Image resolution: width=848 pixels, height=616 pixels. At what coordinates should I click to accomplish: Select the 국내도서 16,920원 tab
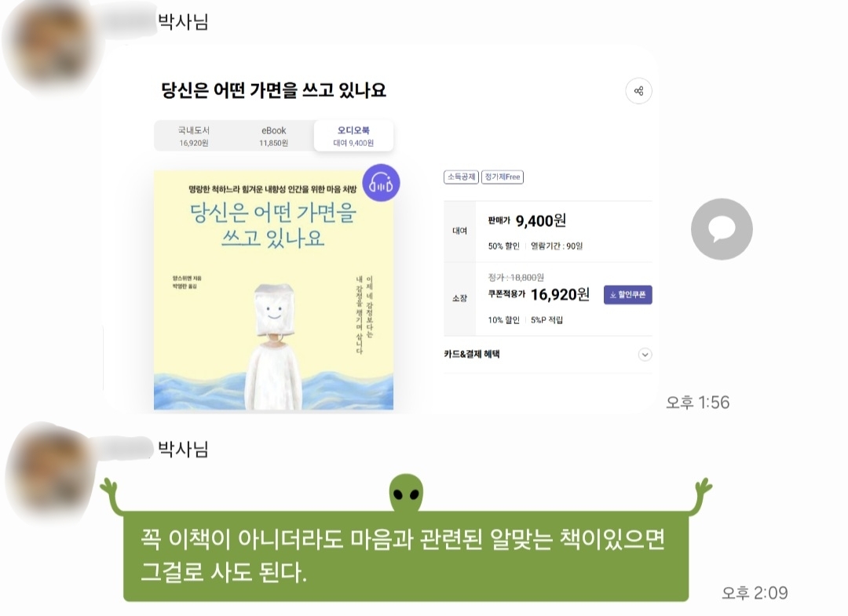194,137
